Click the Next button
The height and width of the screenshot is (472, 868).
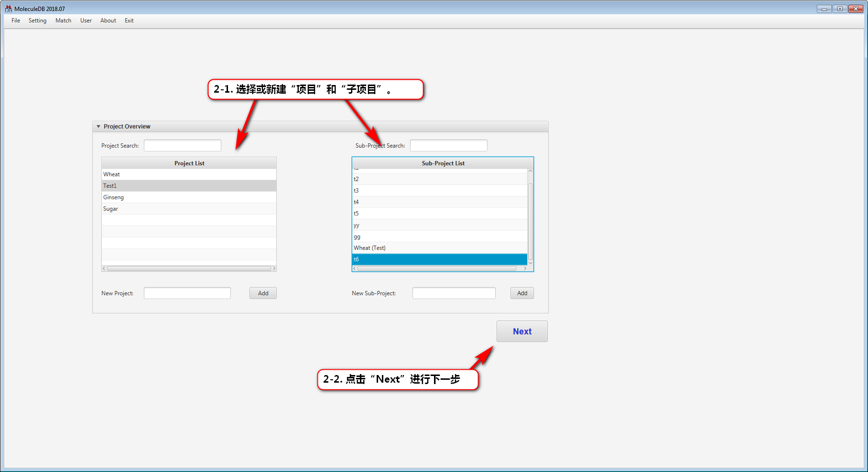point(522,332)
